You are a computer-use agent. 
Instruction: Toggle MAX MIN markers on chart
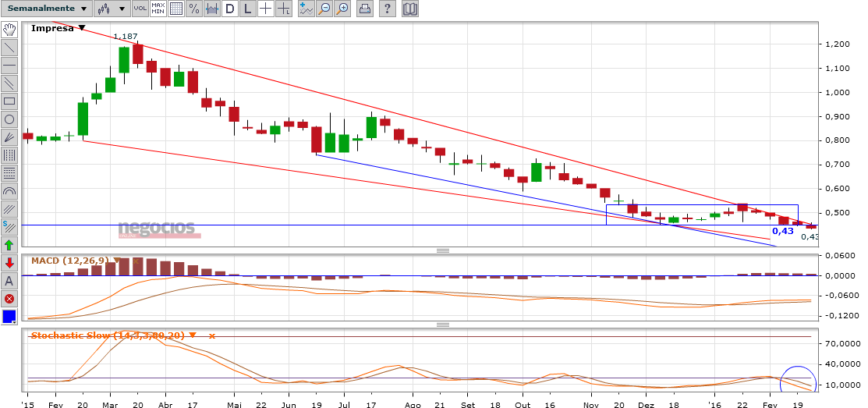pos(158,9)
